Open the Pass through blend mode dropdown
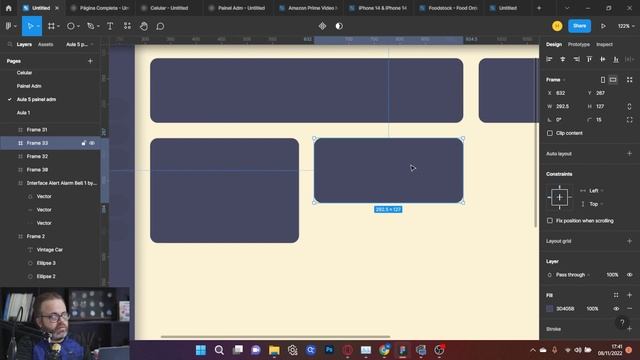 573,275
